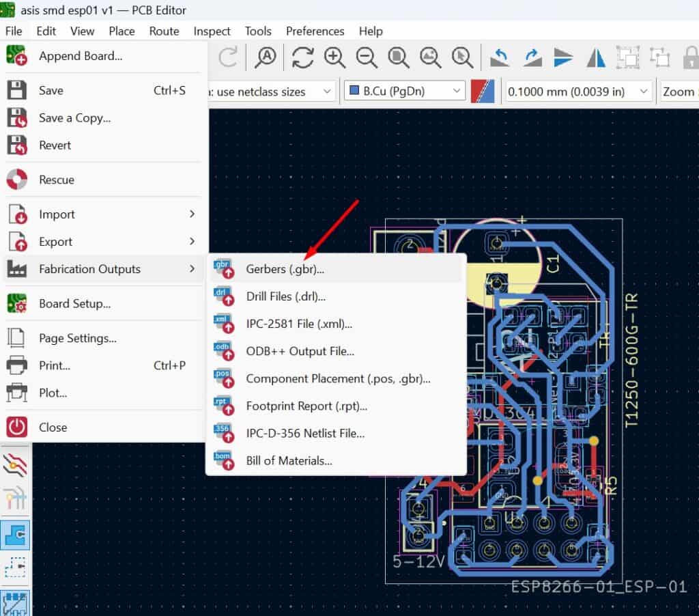The height and width of the screenshot is (616, 699).
Task: Toggle zone outline-only display mode
Action: (x=16, y=569)
